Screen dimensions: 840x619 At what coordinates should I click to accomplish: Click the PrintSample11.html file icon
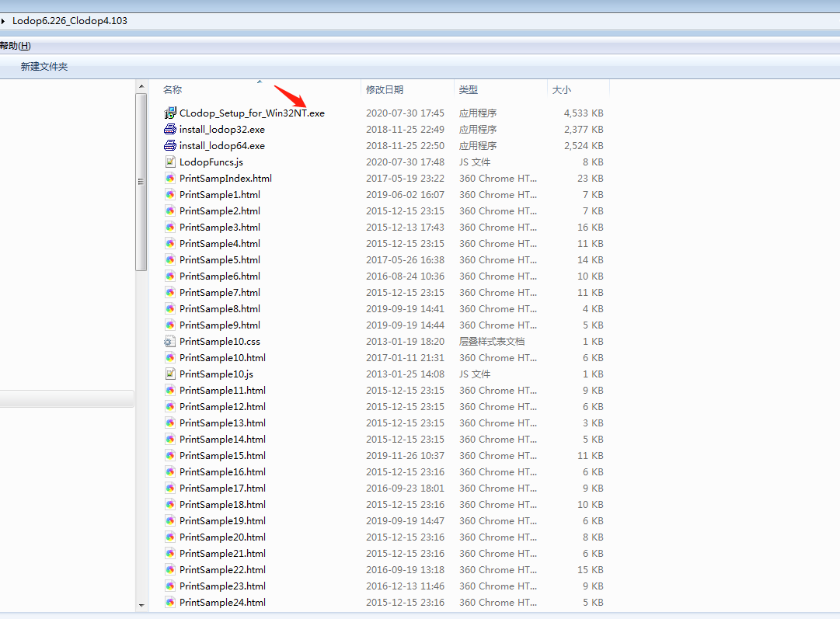[x=170, y=391]
